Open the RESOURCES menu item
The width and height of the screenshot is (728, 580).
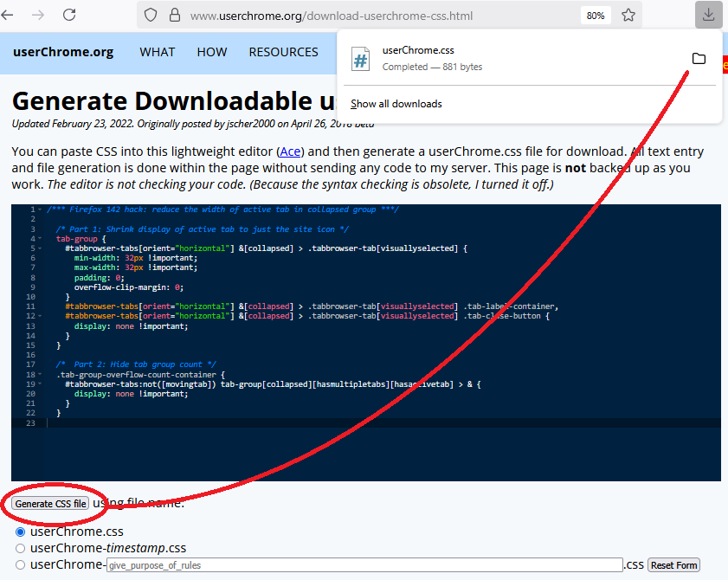[283, 52]
